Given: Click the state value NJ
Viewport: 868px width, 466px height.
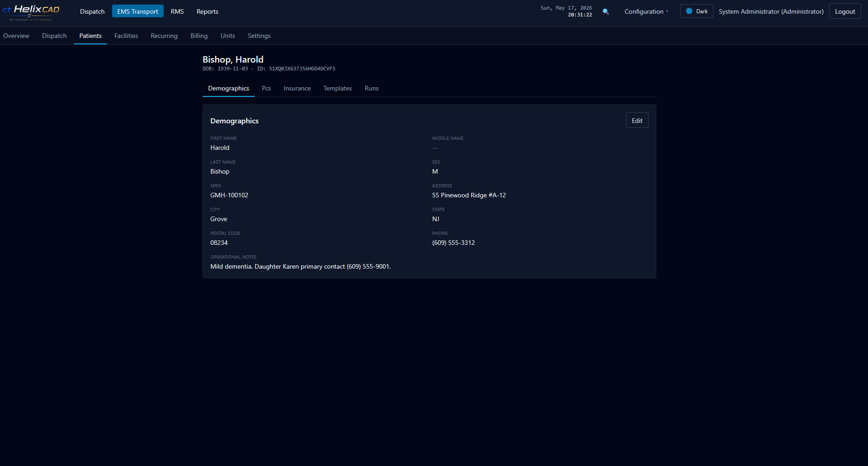Looking at the screenshot, I should pyautogui.click(x=436, y=219).
